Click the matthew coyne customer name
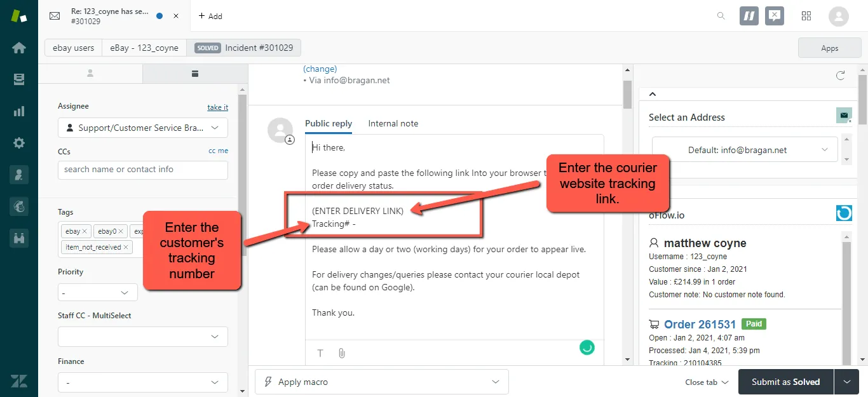Viewport: 868px width, 397px height. click(x=705, y=243)
